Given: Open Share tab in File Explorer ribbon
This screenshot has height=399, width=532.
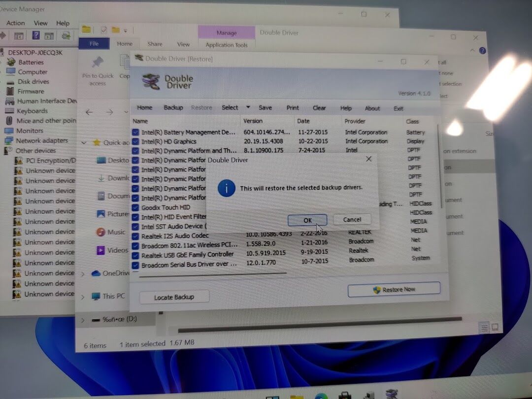Looking at the screenshot, I should tap(155, 44).
